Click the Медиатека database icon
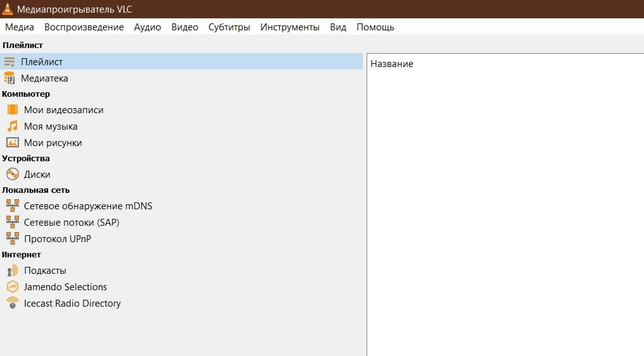Screen dimensions: 644x356 [x=9, y=78]
